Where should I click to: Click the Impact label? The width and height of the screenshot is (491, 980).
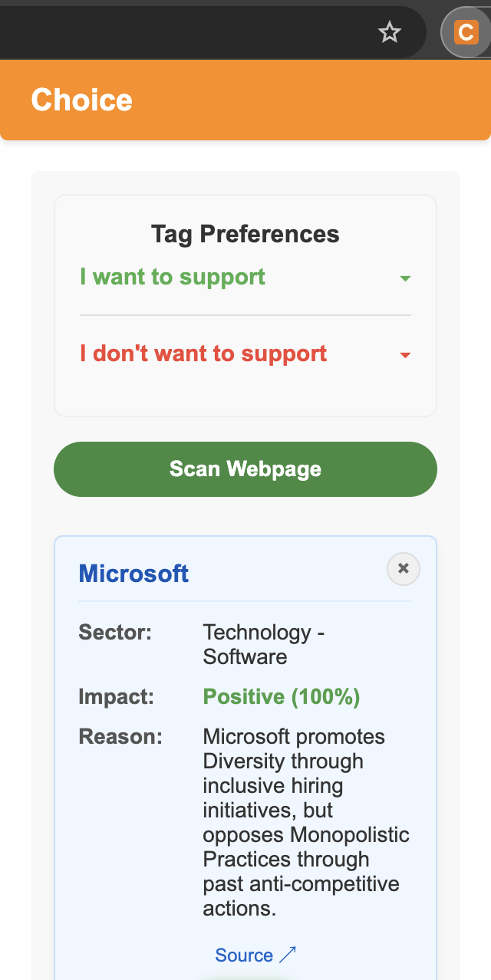tap(117, 697)
